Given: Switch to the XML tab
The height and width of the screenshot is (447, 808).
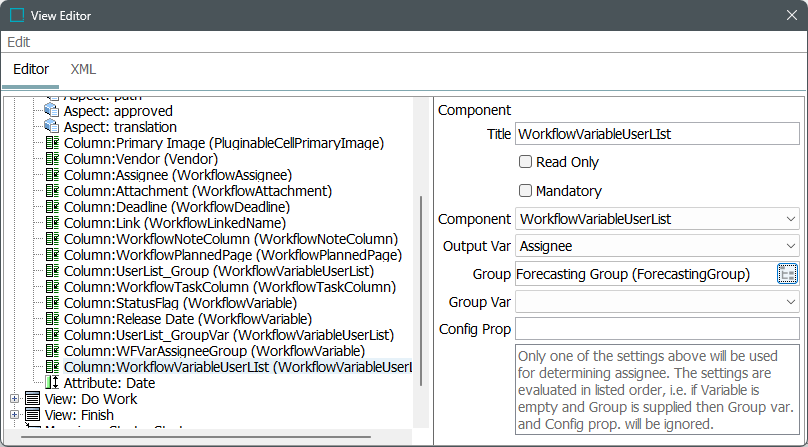Looking at the screenshot, I should pyautogui.click(x=83, y=69).
